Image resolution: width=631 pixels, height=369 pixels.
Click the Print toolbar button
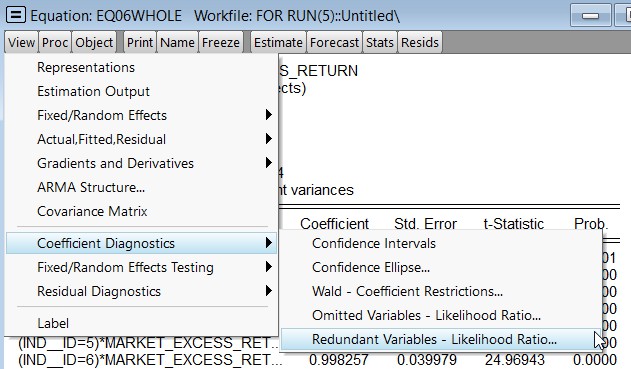140,42
